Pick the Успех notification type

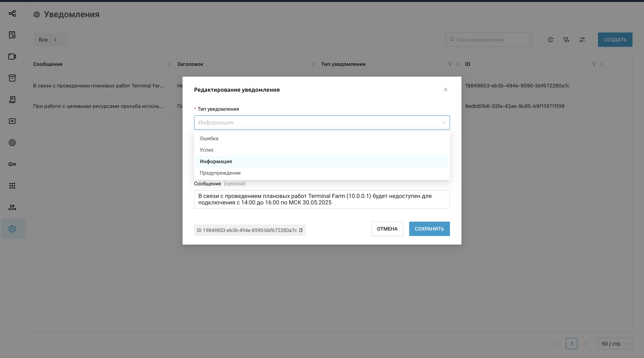coord(206,150)
